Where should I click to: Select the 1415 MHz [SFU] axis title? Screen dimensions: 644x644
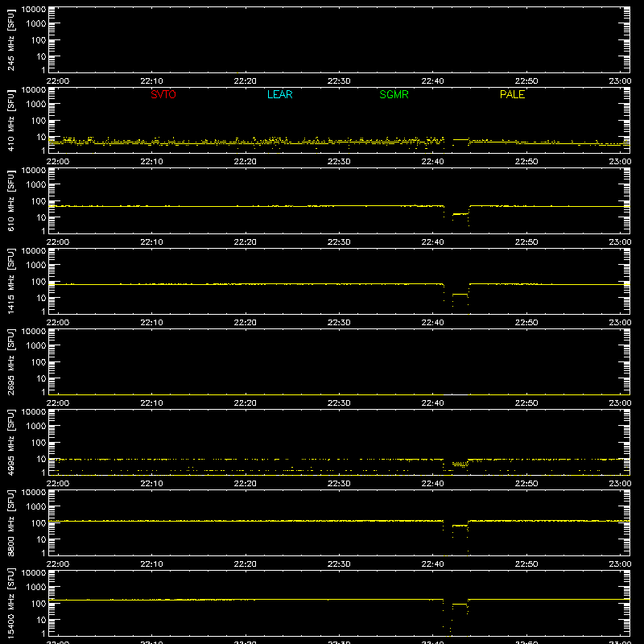11,281
